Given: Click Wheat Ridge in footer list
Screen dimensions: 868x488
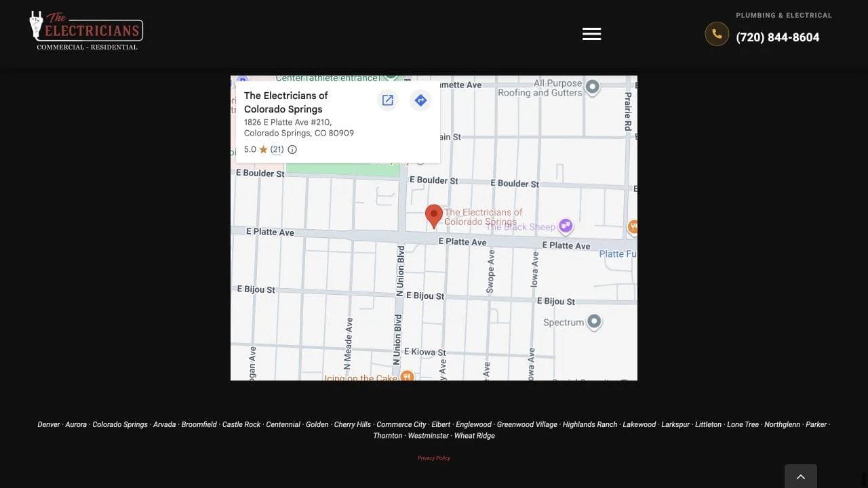Looking at the screenshot, I should click(475, 436).
